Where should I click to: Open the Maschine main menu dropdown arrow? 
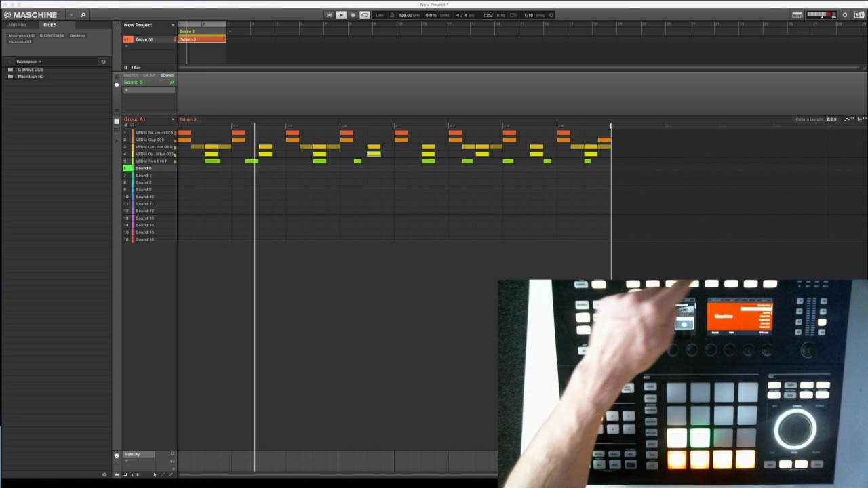[71, 14]
